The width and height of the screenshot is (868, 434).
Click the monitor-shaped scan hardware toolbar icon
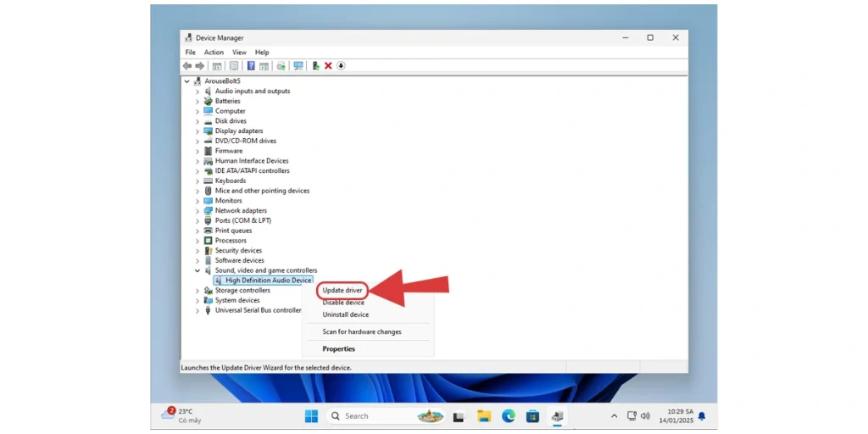coord(298,66)
